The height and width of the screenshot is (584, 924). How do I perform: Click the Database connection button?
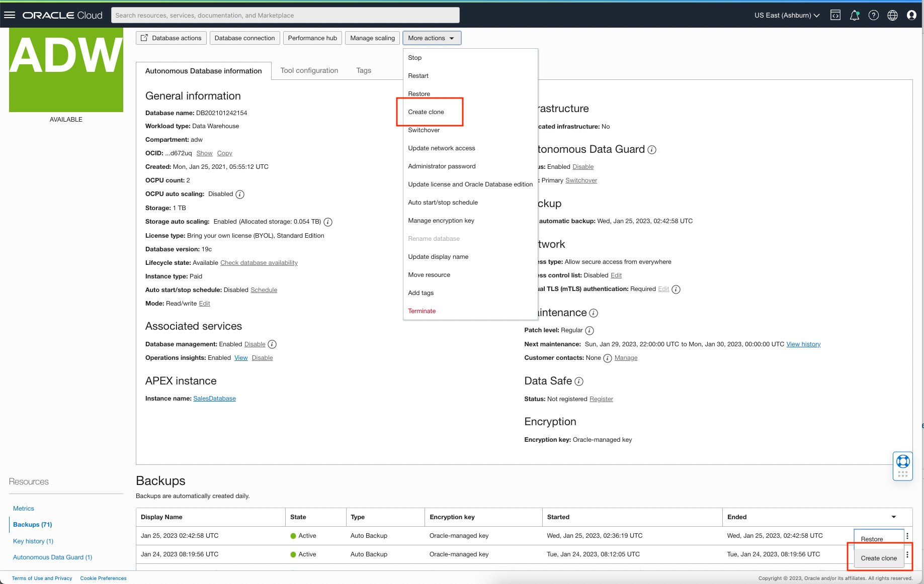[244, 38]
